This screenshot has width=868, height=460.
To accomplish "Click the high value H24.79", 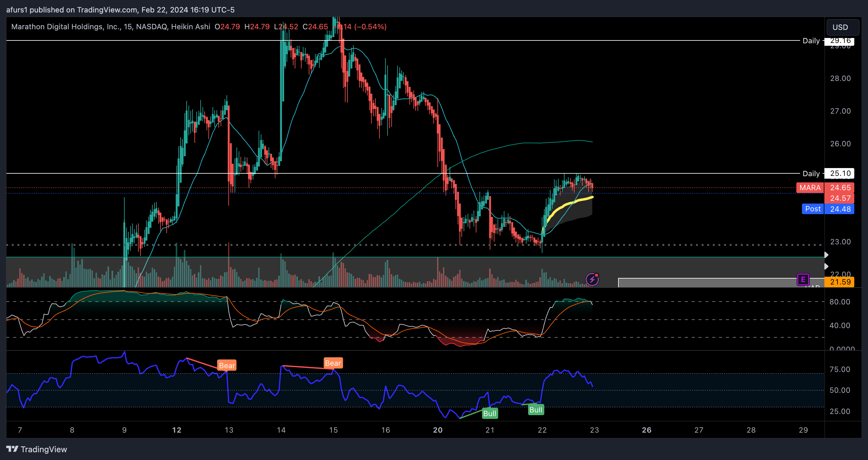I will (257, 26).
